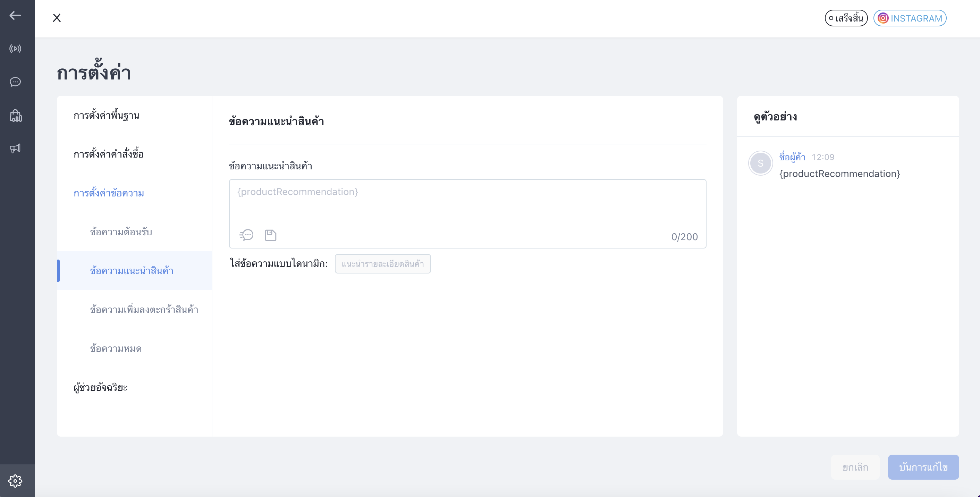The width and height of the screenshot is (980, 497).
Task: Click the save template disk icon
Action: tap(270, 235)
